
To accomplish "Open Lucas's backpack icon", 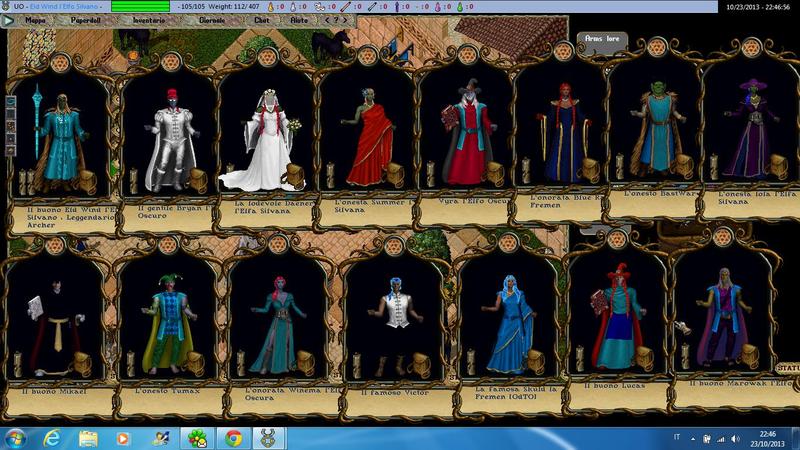I will 644,358.
